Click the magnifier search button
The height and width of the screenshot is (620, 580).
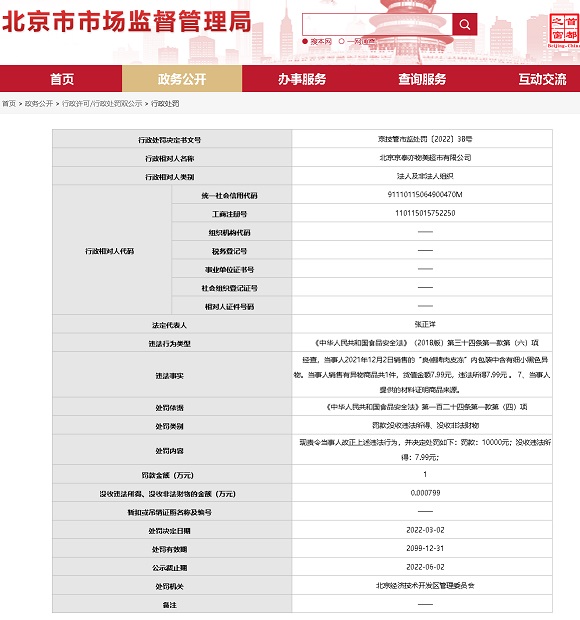click(465, 25)
